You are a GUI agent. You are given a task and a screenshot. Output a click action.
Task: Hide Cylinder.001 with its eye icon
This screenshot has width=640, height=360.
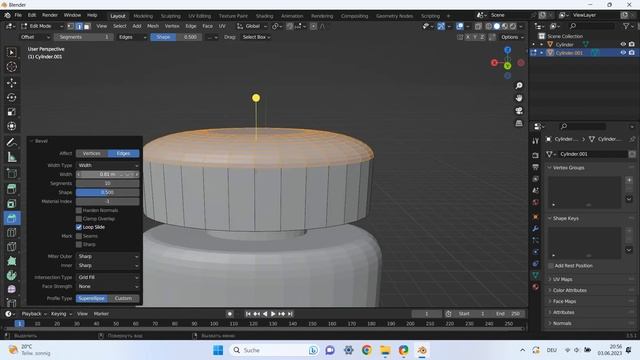623,53
